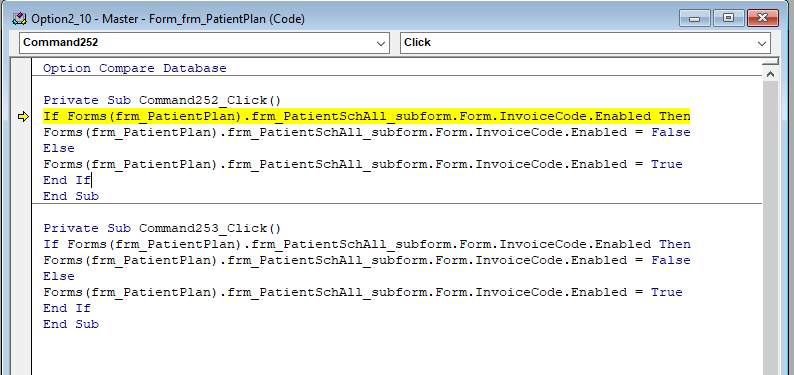Click the code window icon in title bar
Viewport: 794px width, 375px height.
coord(19,19)
